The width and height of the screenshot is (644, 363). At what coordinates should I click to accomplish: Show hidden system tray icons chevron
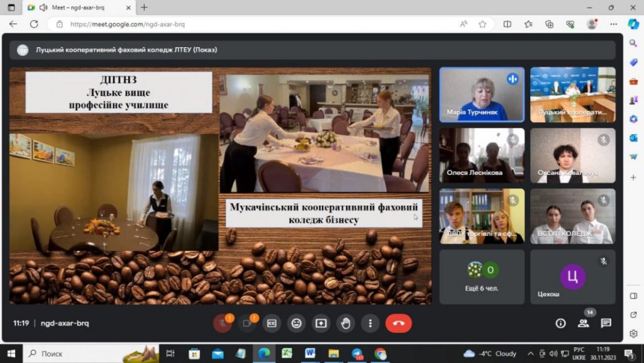click(x=530, y=354)
